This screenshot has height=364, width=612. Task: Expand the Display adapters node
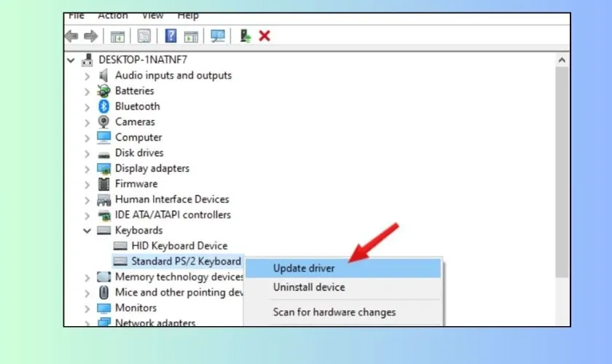(87, 168)
